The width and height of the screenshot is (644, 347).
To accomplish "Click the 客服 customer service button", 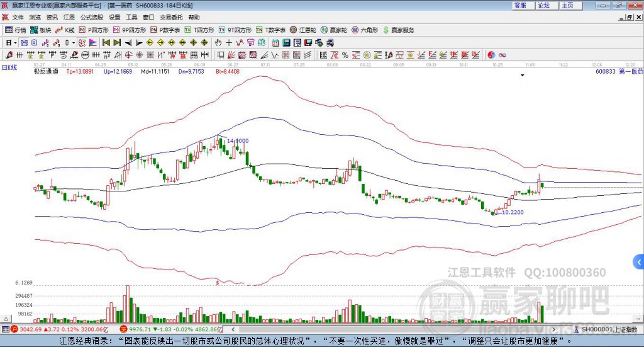I will pyautogui.click(x=524, y=5).
